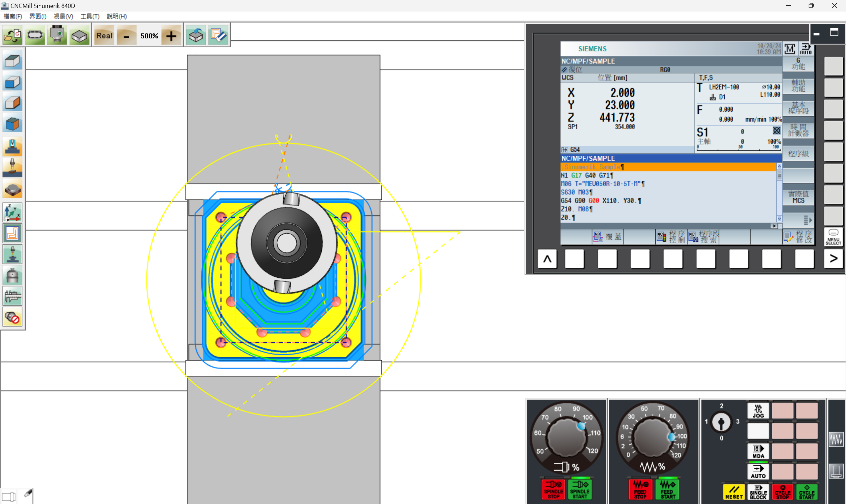Decrease simulation speed with minus button
Viewport: 846px width, 504px height.
point(126,35)
